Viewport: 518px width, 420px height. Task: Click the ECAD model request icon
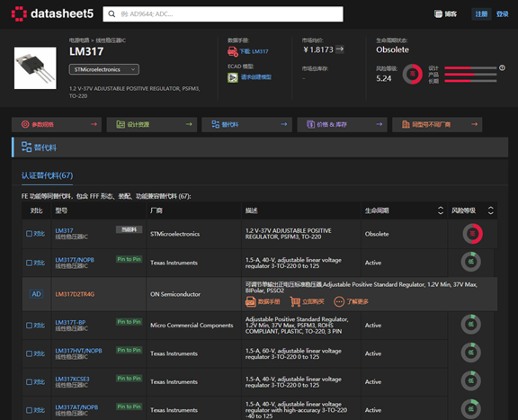point(233,77)
